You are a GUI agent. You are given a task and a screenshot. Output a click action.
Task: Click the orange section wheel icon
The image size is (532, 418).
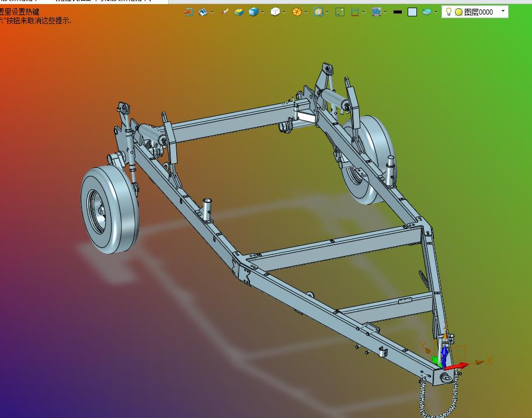click(x=297, y=12)
